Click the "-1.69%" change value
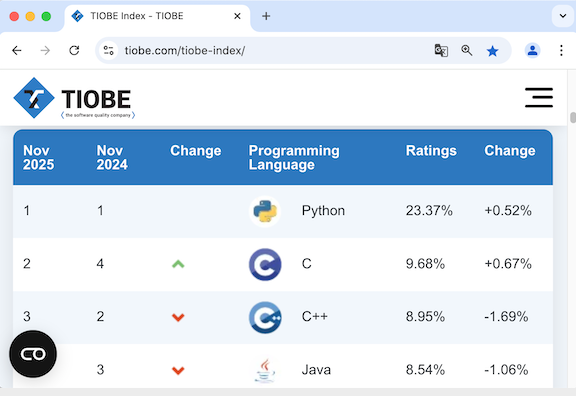 click(x=506, y=316)
